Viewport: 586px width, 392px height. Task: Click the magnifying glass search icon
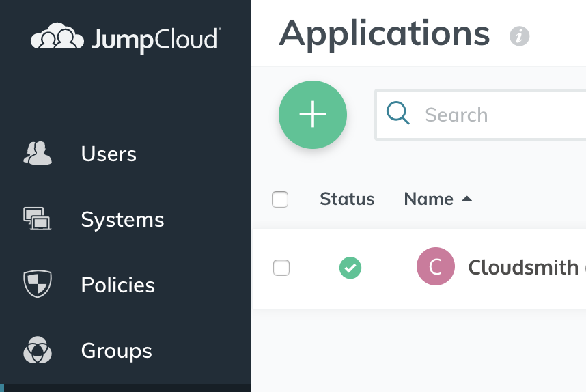coord(398,113)
